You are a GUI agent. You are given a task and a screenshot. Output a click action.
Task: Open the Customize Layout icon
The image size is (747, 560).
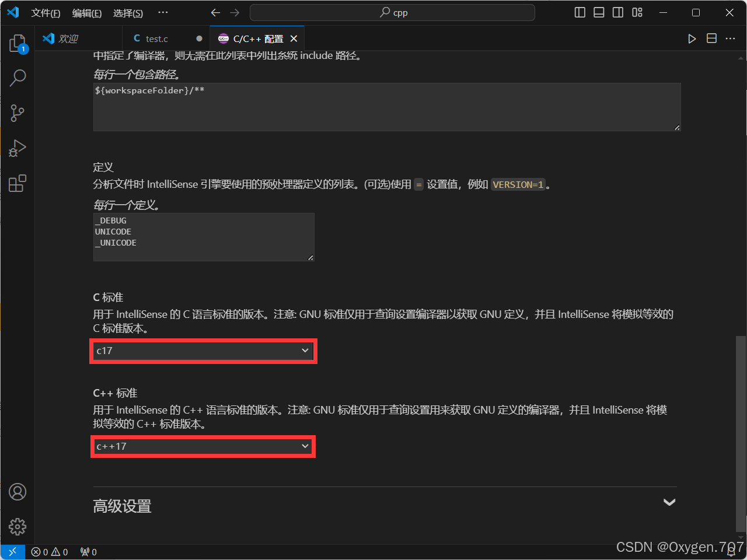coord(637,12)
